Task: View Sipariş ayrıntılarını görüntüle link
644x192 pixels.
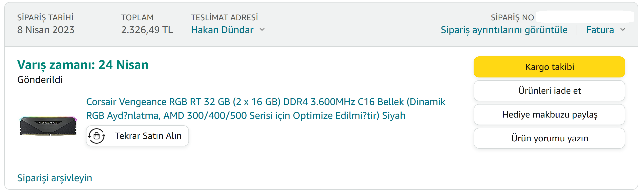Action: click(504, 30)
